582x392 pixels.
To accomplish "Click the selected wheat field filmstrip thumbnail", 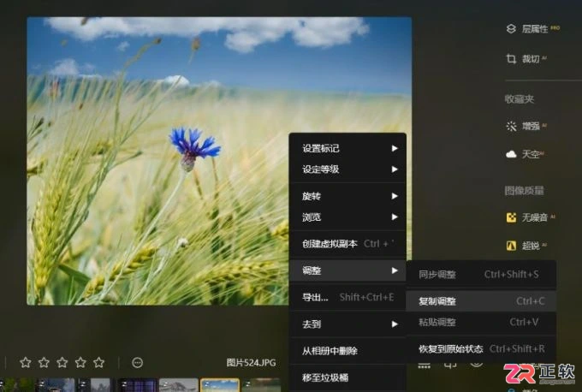I will pos(220,385).
